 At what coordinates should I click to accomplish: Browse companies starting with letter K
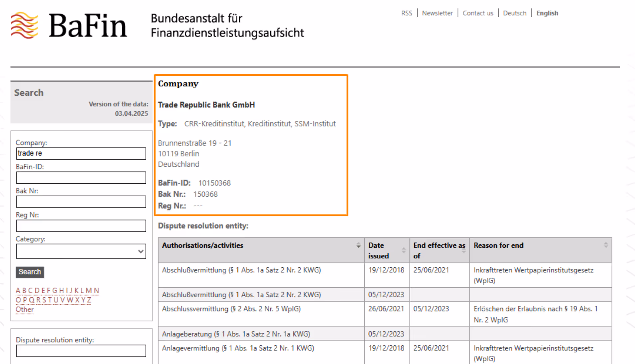[77, 291]
